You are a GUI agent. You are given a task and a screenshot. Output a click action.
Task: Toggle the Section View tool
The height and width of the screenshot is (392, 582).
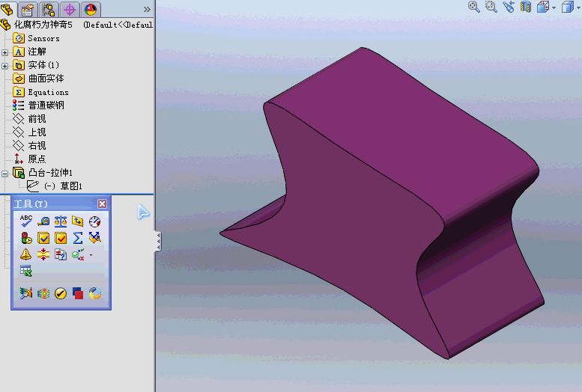(x=526, y=7)
